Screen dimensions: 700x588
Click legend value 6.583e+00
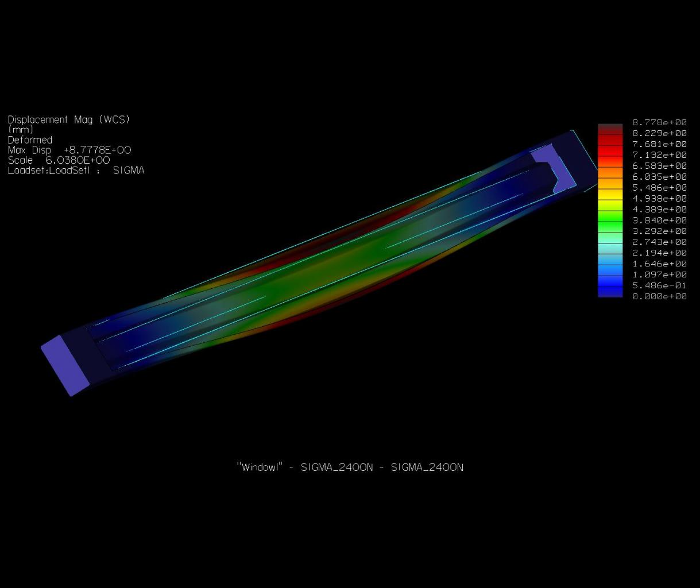tap(659, 166)
